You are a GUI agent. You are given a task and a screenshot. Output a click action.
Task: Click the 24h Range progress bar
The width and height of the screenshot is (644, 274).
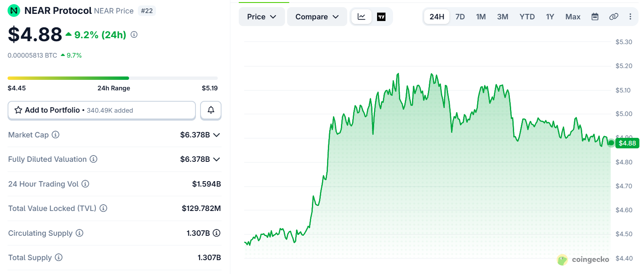(113, 78)
